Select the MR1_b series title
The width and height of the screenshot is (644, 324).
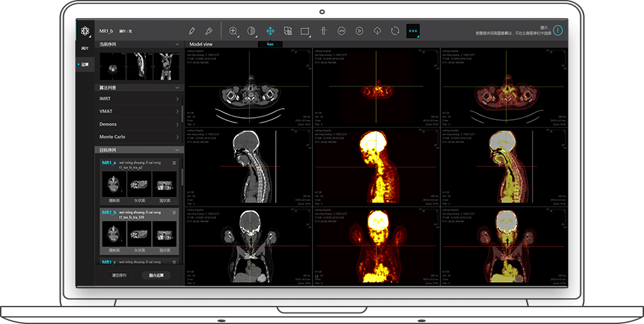tap(109, 213)
